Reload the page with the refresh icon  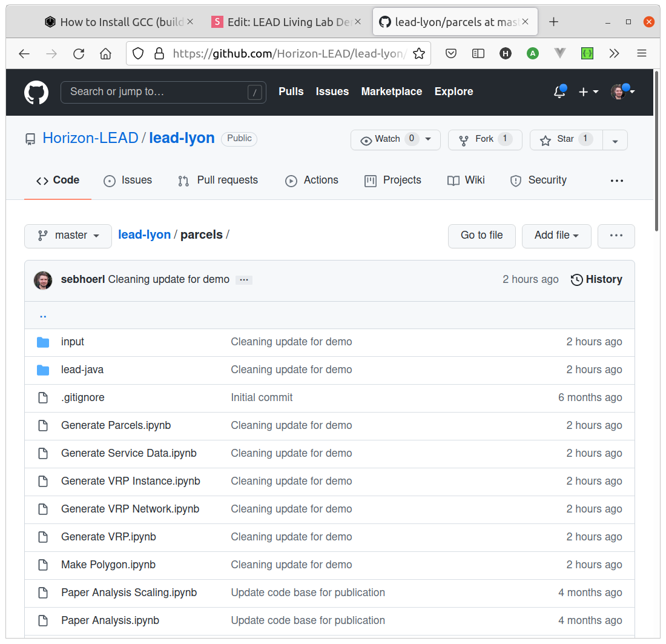pos(79,53)
